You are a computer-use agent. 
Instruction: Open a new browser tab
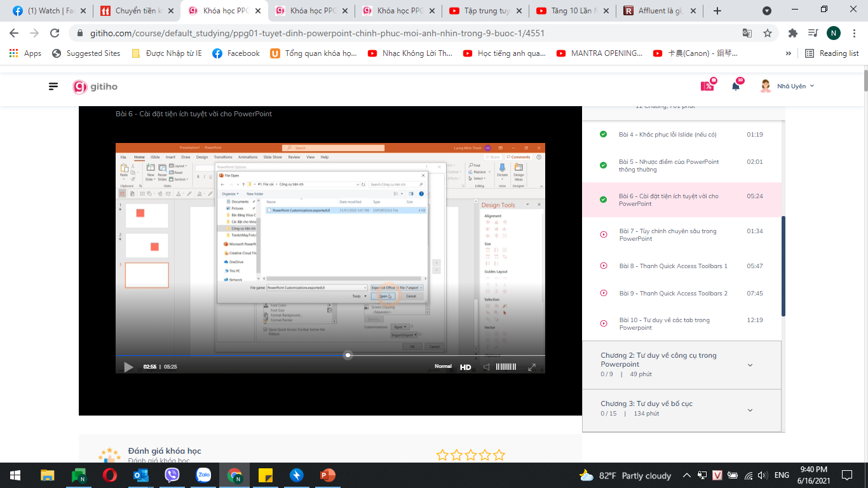pos(717,11)
